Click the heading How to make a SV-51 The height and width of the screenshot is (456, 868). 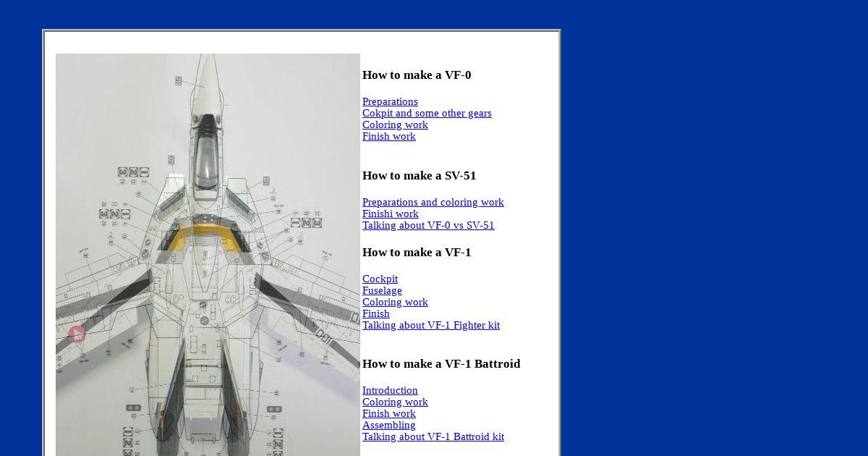tap(420, 176)
